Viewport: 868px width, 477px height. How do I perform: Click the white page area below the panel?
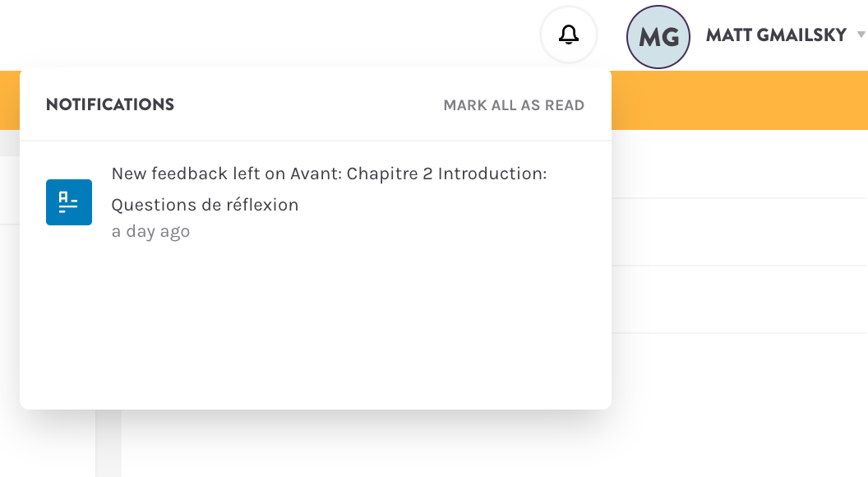pyautogui.click(x=493, y=448)
